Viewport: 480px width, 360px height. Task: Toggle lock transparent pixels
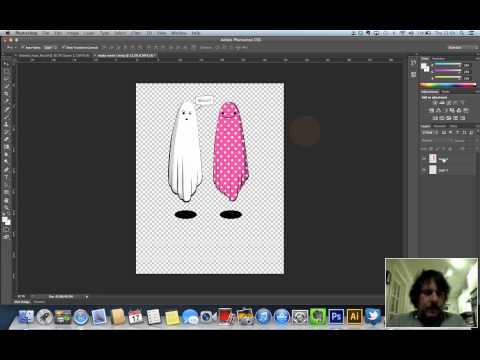(x=431, y=149)
